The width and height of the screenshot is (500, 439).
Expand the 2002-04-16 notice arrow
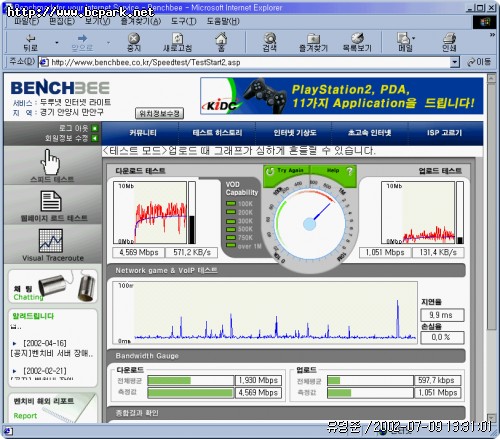(x=14, y=343)
